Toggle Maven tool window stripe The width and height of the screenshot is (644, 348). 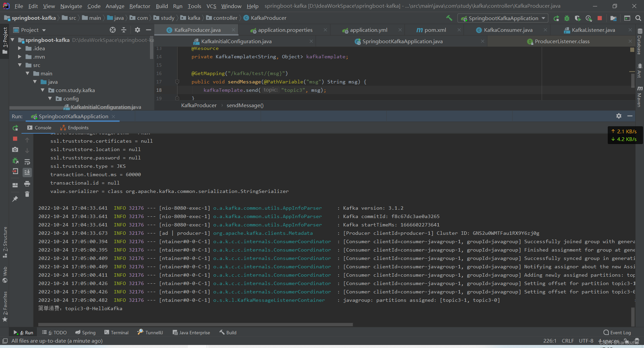pyautogui.click(x=639, y=97)
